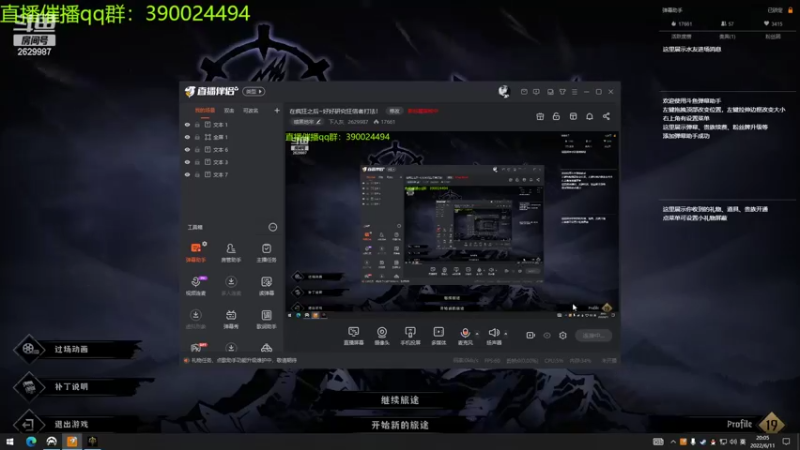Hide the 文本 7 layer
The image size is (800, 450).
coord(187,174)
